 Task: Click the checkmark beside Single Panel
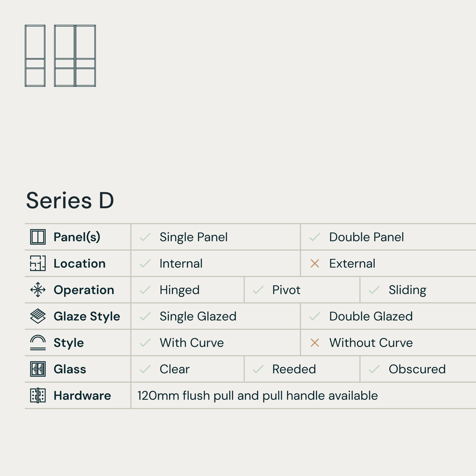(x=145, y=237)
